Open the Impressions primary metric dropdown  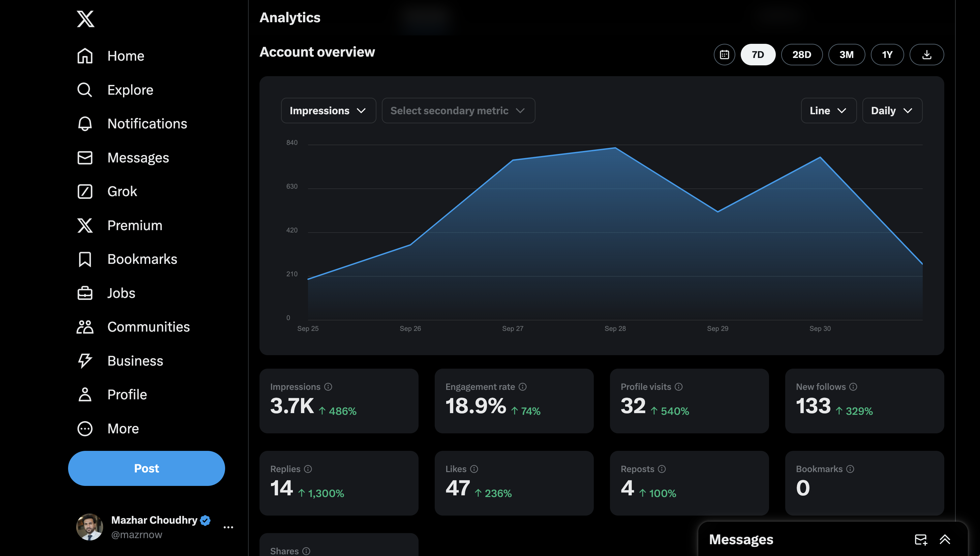point(329,111)
